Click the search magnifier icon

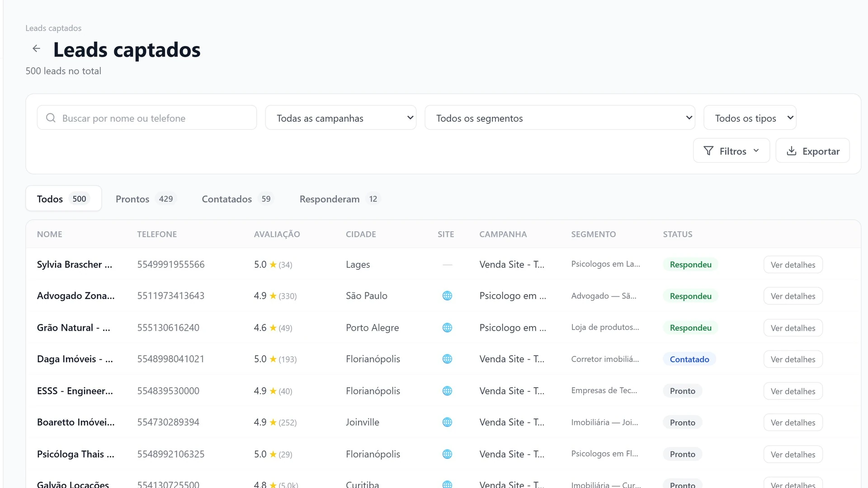coord(51,118)
